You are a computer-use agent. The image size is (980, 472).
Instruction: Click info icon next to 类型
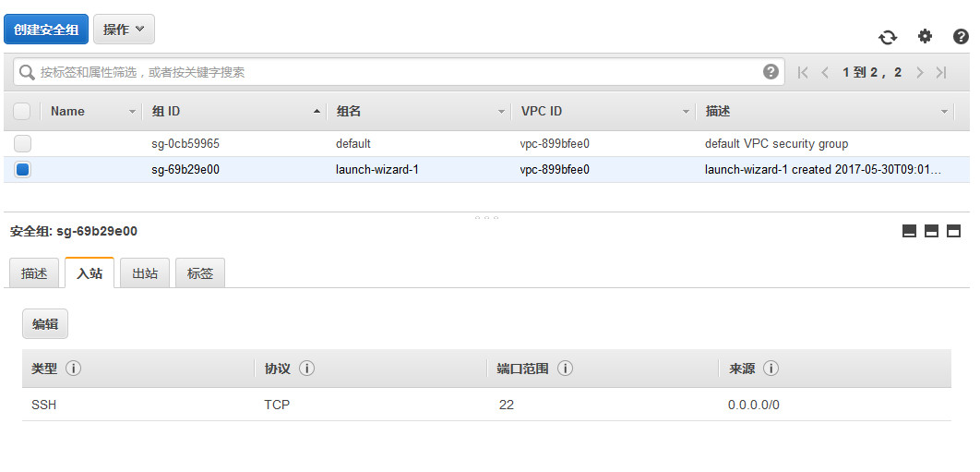point(74,369)
